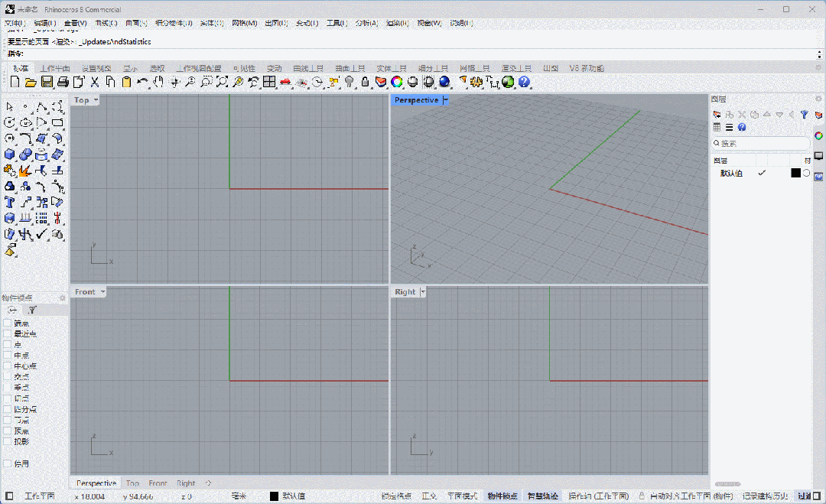Click the Save floppy disk icon

point(47,82)
